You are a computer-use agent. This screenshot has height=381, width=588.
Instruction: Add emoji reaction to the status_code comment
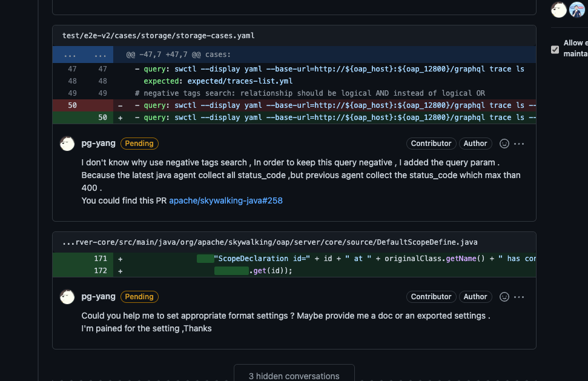pyautogui.click(x=504, y=144)
